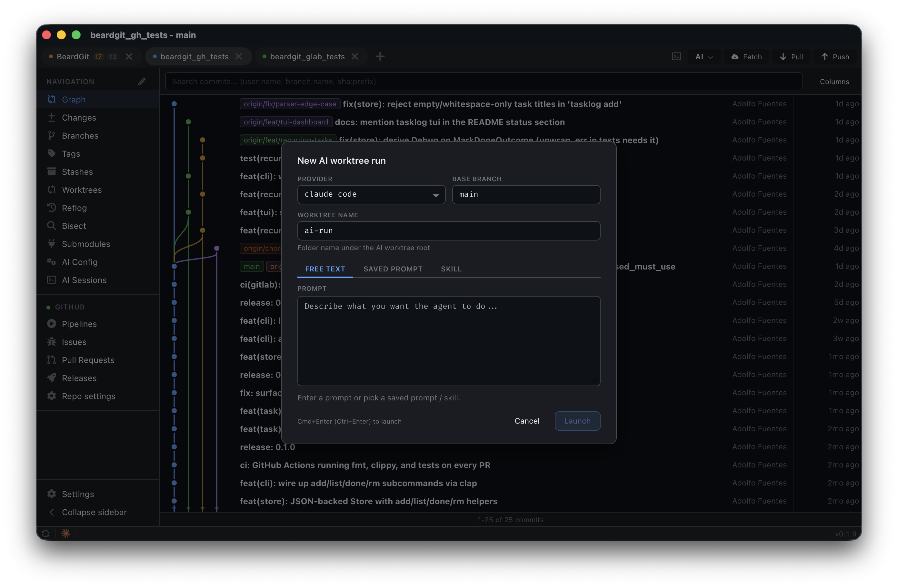Click the purple commit node in graph
This screenshot has width=898, height=588.
point(216,248)
